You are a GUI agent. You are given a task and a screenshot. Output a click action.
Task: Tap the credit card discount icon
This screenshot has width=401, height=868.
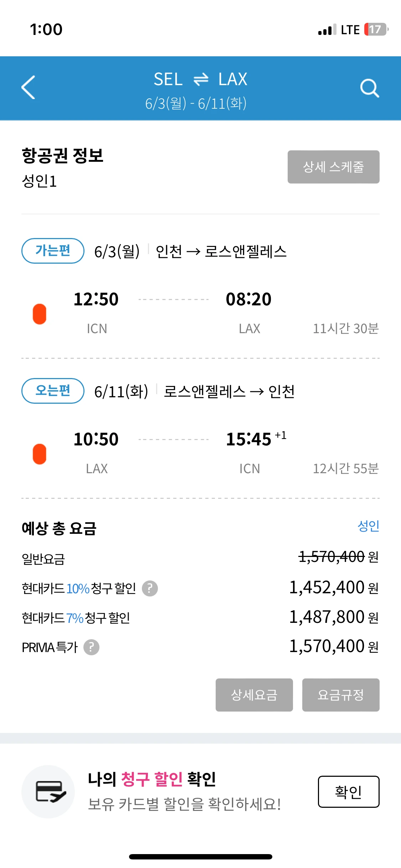tap(48, 792)
